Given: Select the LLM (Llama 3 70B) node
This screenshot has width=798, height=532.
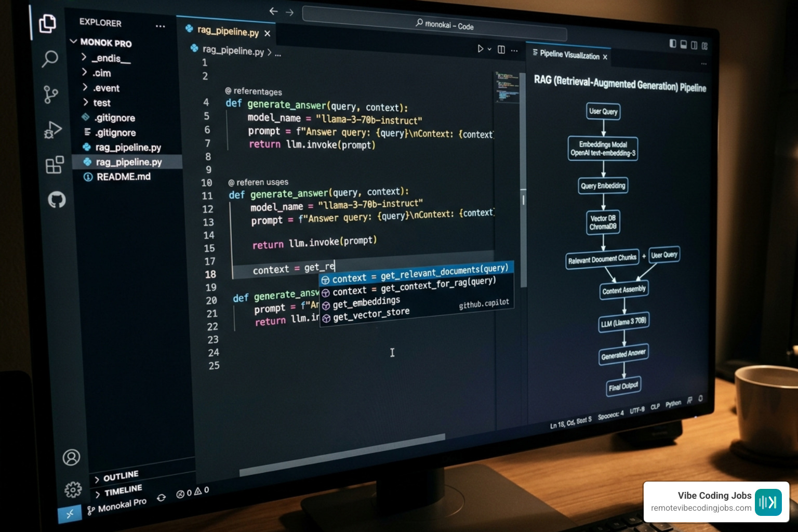Looking at the screenshot, I should click(x=623, y=322).
